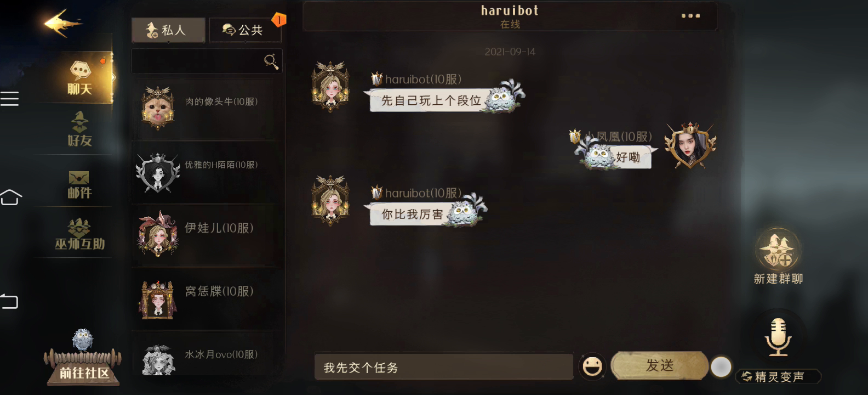Viewport: 868px width, 395px height.
Task: Toggle the round switch beside 发送
Action: pyautogui.click(x=721, y=366)
